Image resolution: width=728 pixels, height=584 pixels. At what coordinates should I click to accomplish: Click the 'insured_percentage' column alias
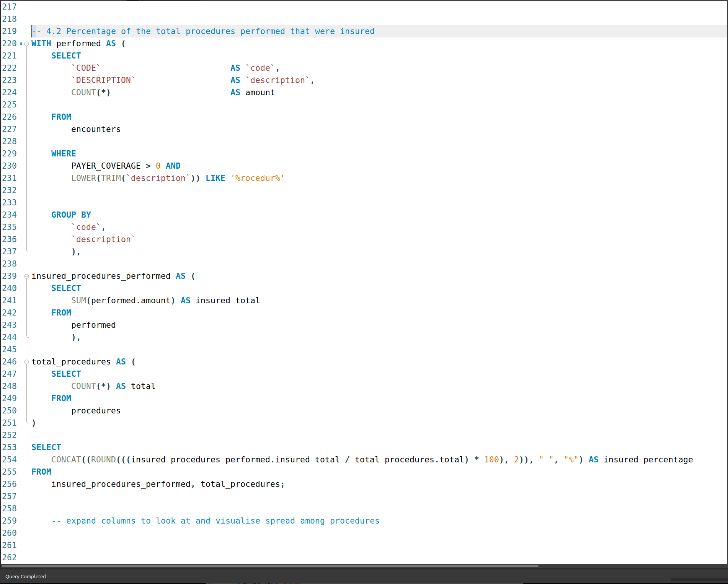point(648,460)
